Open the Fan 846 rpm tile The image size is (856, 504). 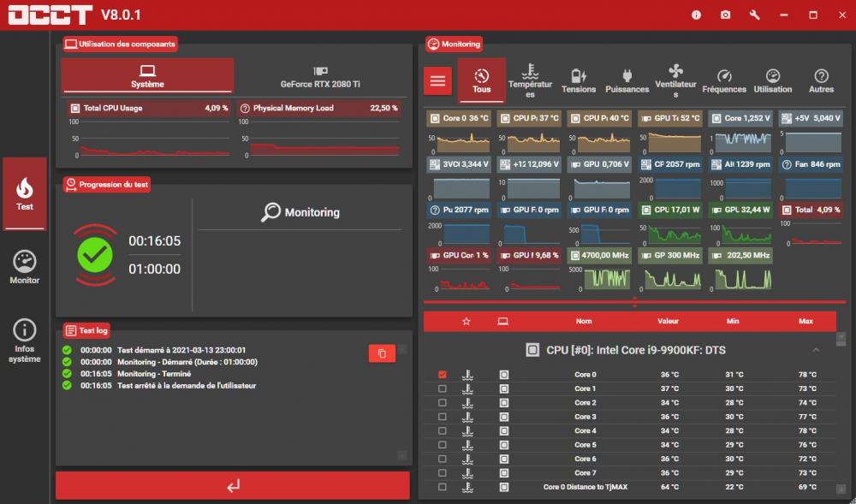coord(811,180)
